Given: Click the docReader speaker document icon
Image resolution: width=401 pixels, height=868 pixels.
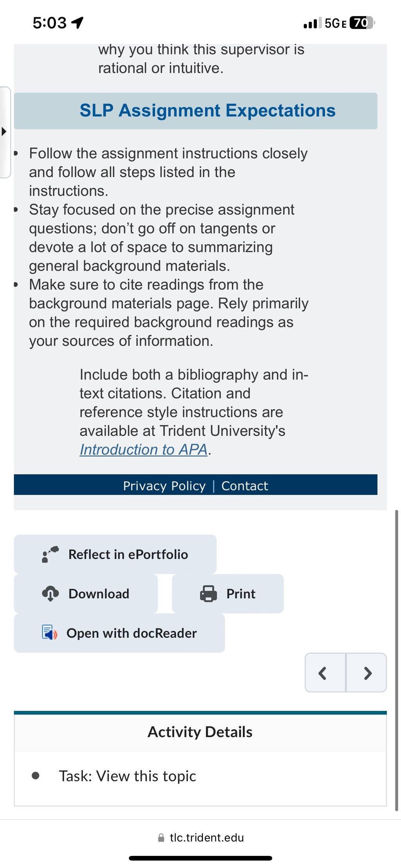Looking at the screenshot, I should click(50, 632).
